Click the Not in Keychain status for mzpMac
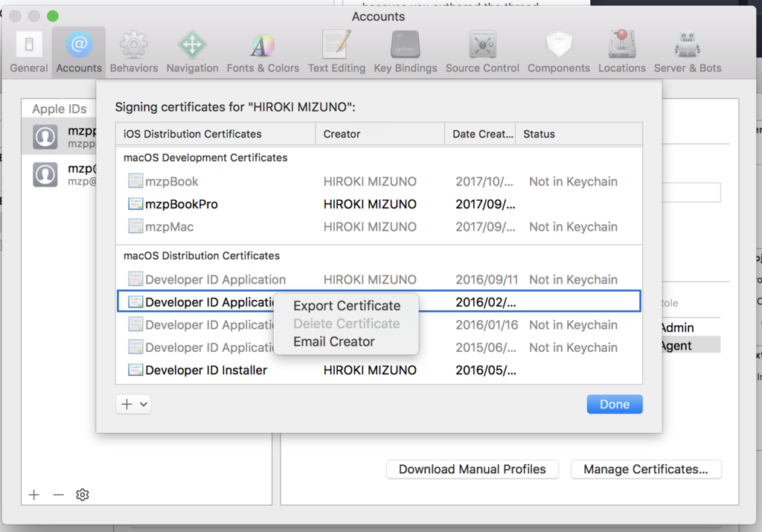The height and width of the screenshot is (532, 762). tap(573, 227)
